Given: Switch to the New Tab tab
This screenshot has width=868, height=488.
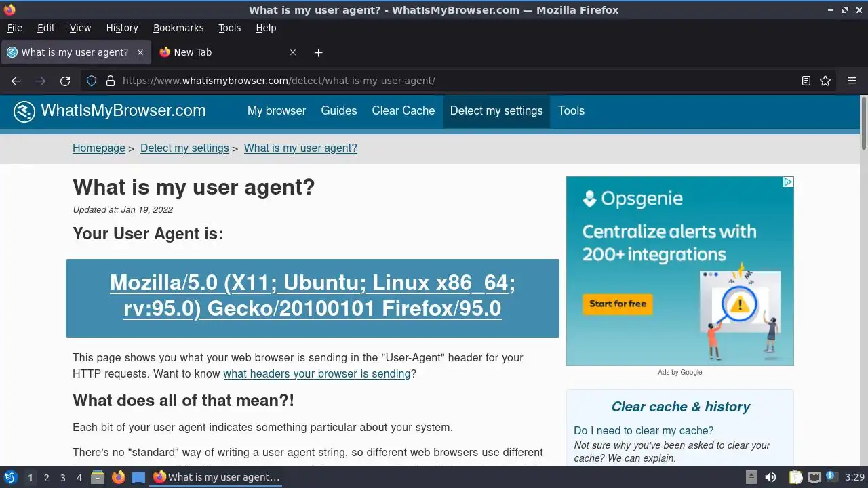Looking at the screenshot, I should (228, 52).
